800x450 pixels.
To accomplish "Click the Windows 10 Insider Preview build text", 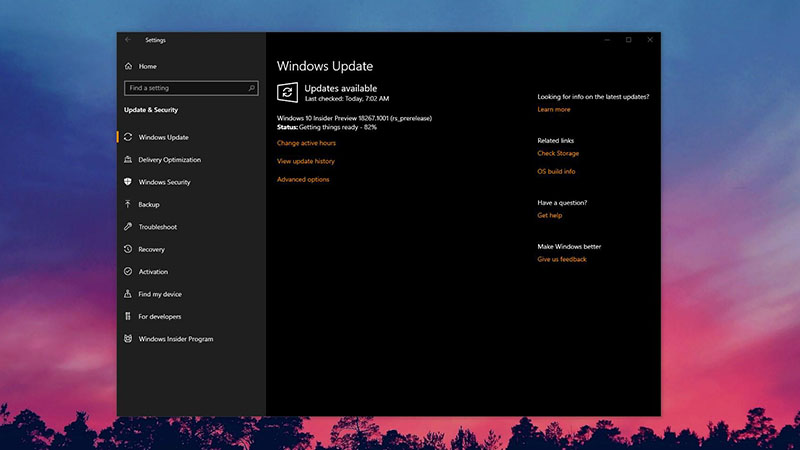I will click(x=354, y=118).
